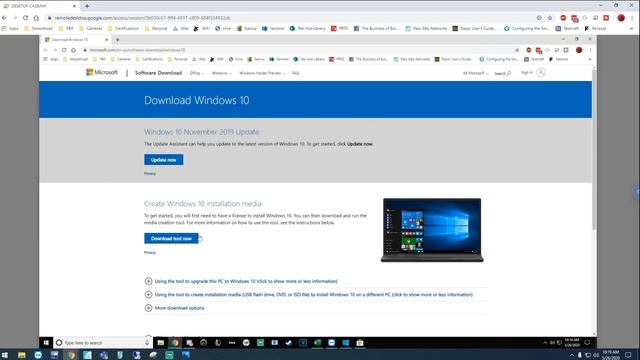Click outer Chrome profile avatar
Image resolution: width=640 pixels, height=360 pixels.
coord(621,18)
